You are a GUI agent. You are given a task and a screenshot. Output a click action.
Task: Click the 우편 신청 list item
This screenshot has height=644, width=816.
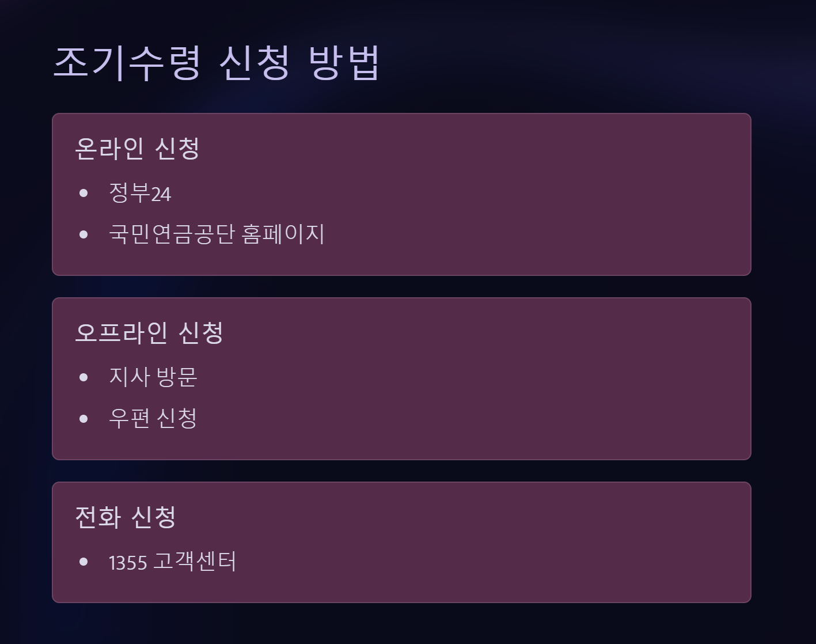pos(153,418)
